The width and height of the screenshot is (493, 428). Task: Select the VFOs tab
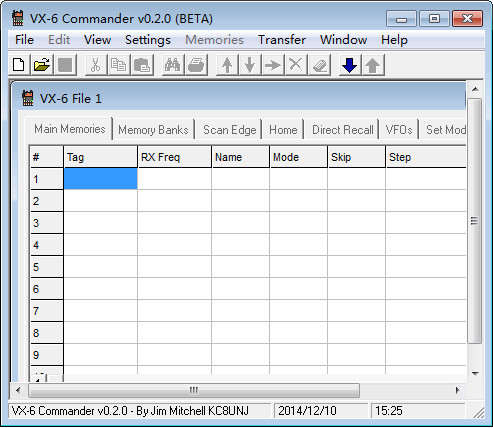click(x=399, y=130)
